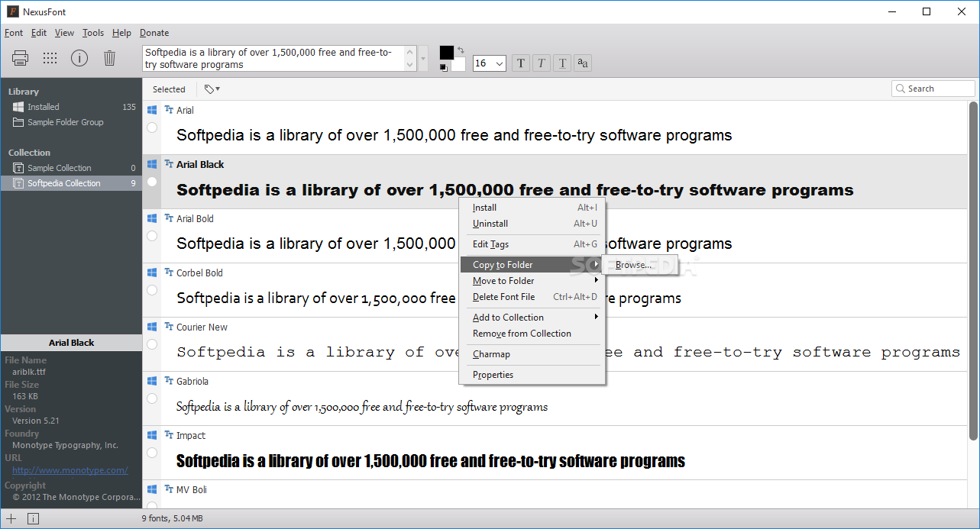Click the folder icon of Sample Folder Group
The height and width of the screenshot is (529, 980).
18,122
